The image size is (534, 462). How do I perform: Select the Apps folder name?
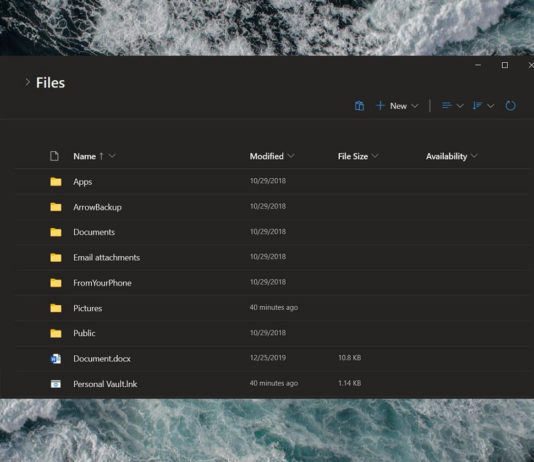coord(83,182)
